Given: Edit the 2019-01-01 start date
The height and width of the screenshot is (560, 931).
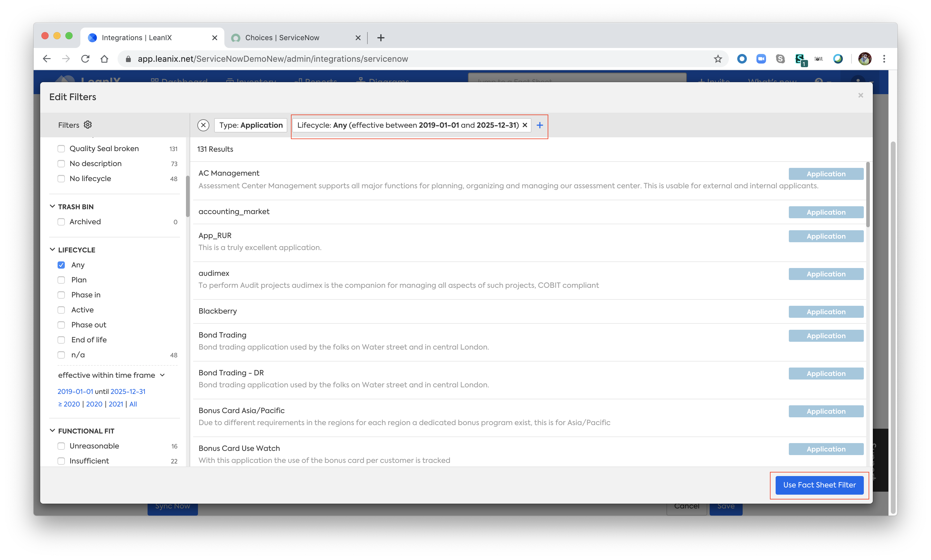Looking at the screenshot, I should pyautogui.click(x=75, y=392).
